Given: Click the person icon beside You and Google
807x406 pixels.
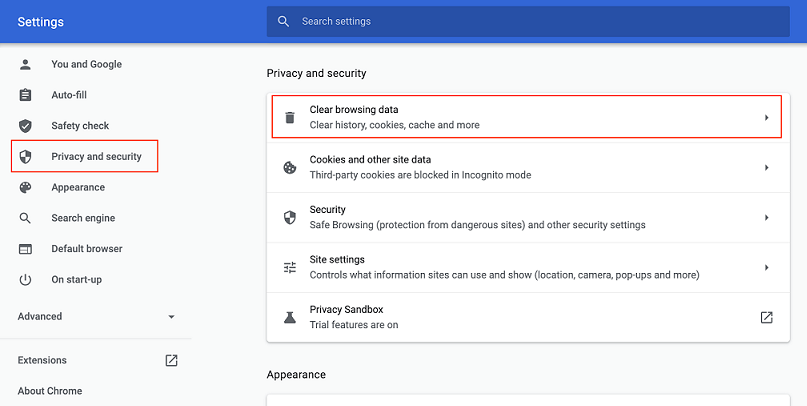Looking at the screenshot, I should point(25,64).
